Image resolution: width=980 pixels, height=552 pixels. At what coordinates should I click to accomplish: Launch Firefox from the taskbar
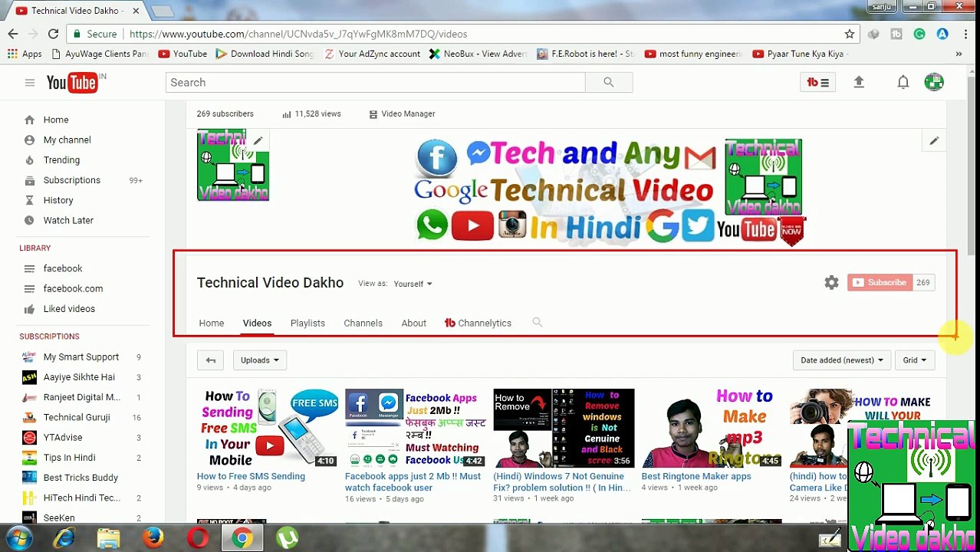click(153, 538)
